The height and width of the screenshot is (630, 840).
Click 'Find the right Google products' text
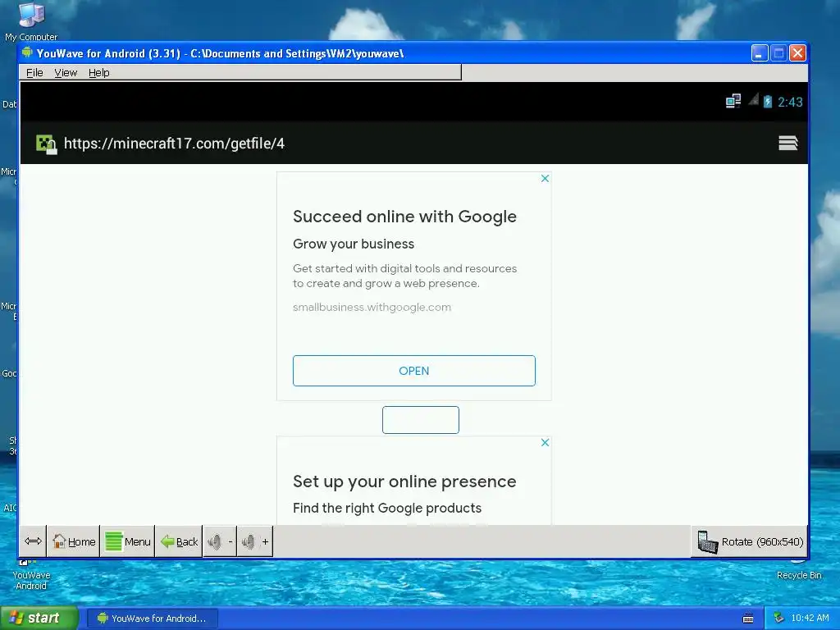(x=387, y=508)
